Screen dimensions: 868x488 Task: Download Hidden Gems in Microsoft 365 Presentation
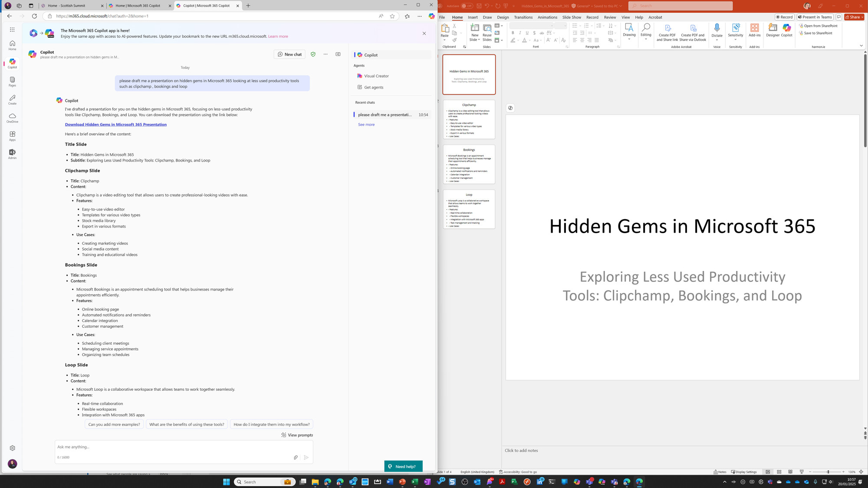(116, 125)
